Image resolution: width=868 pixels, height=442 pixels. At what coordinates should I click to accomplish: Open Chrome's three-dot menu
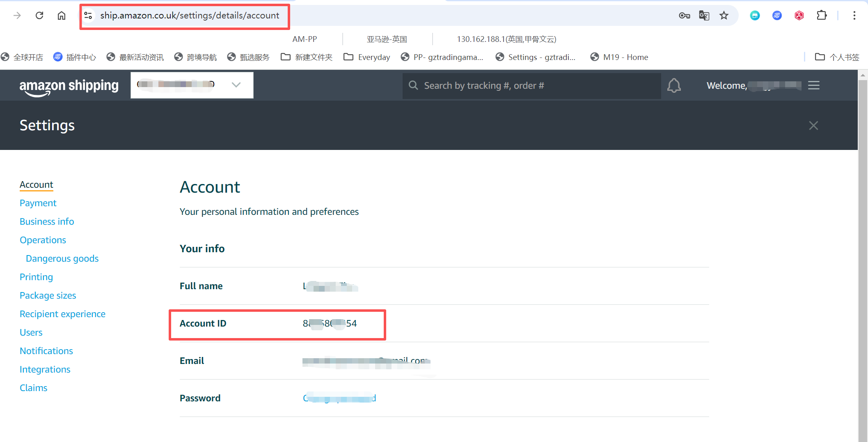[854, 16]
